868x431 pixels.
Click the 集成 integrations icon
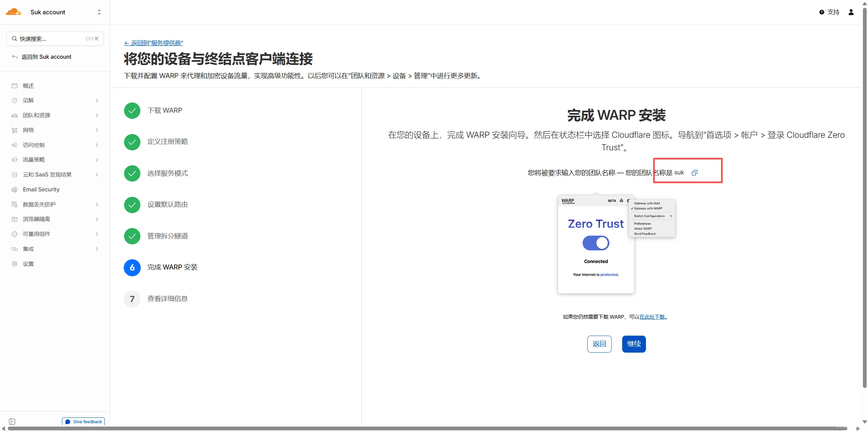15,249
